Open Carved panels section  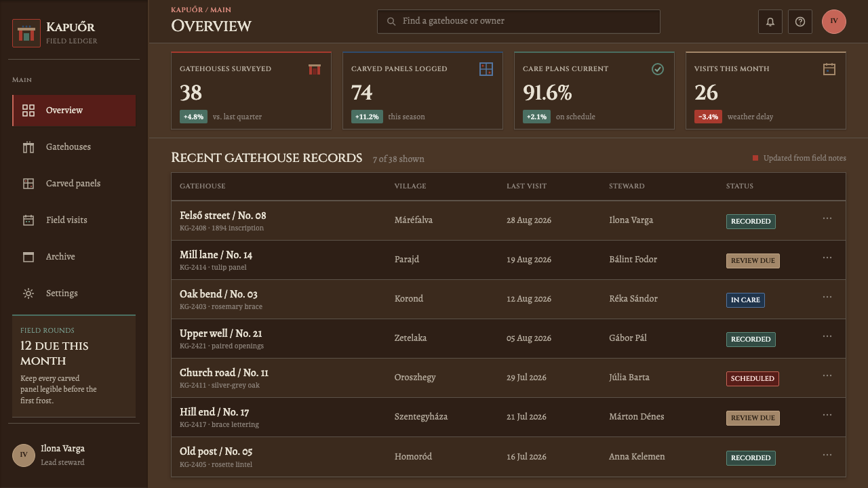[74, 184]
